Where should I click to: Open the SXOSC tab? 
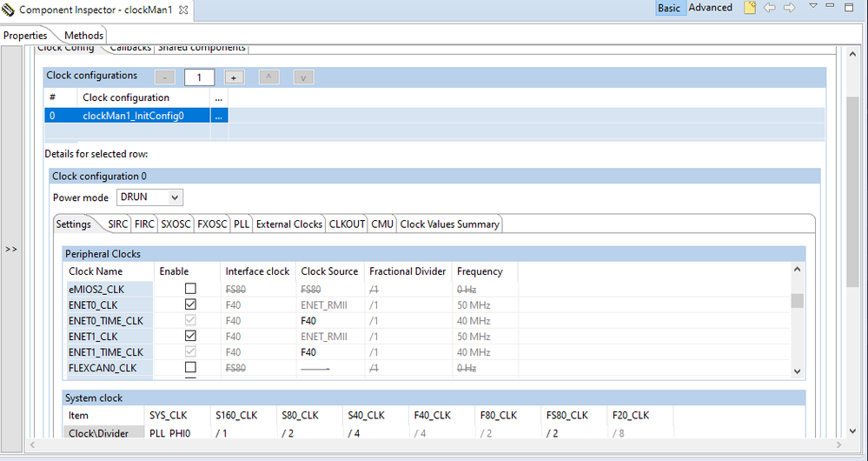point(176,224)
